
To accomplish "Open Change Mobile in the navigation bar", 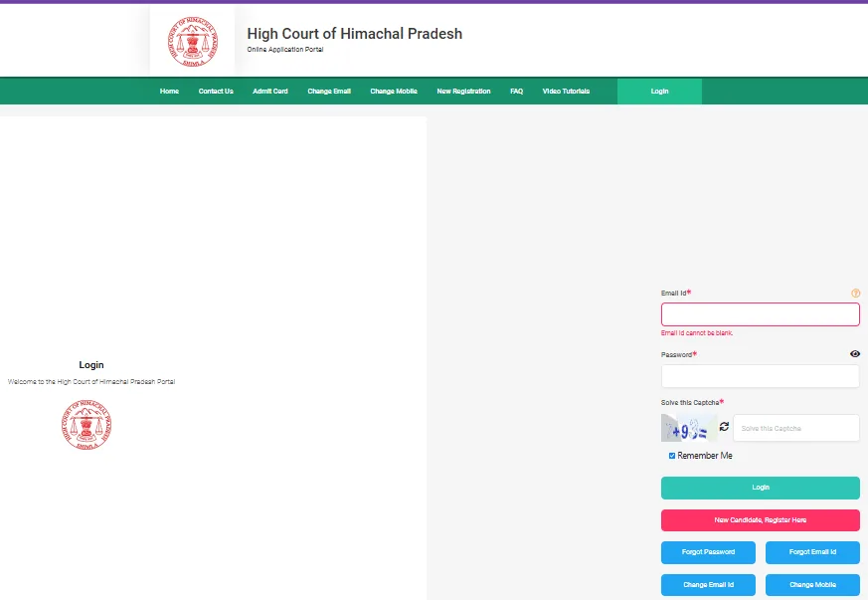I will point(394,91).
